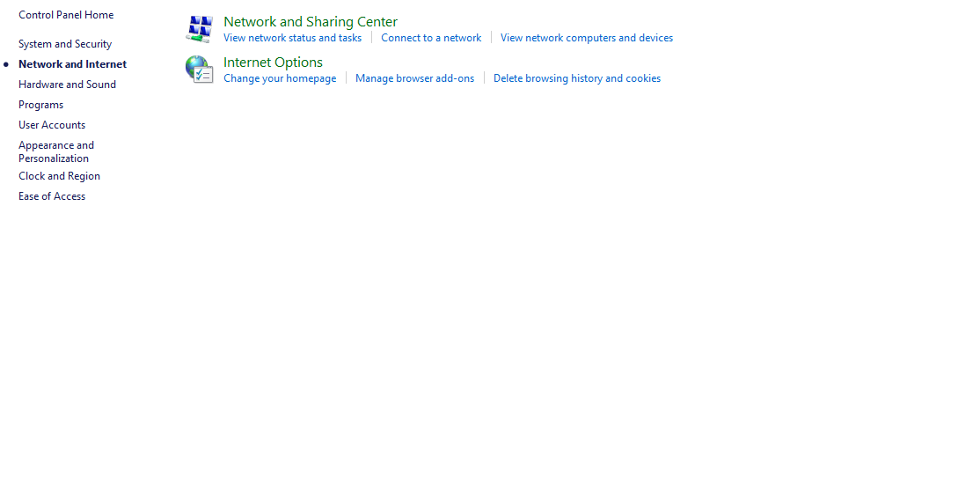Click the Network and Sharing Center icon
Image resolution: width=980 pixels, height=486 pixels.
200,29
